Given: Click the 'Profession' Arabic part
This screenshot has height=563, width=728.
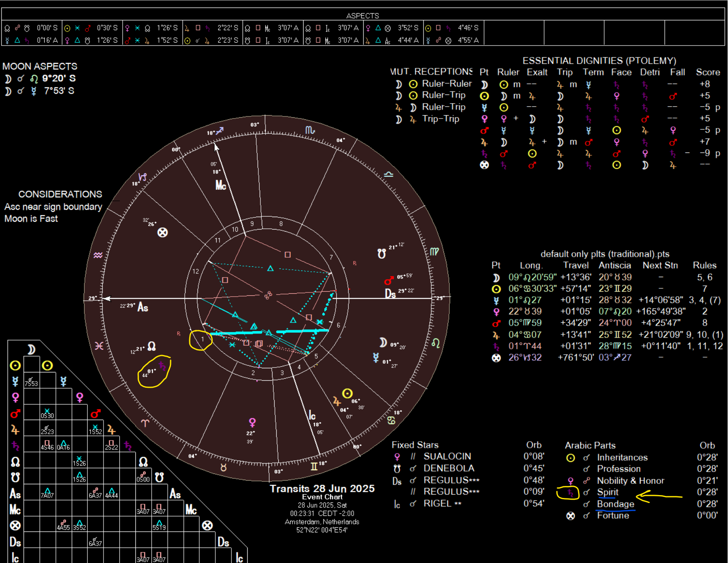Looking at the screenshot, I should coord(619,469).
